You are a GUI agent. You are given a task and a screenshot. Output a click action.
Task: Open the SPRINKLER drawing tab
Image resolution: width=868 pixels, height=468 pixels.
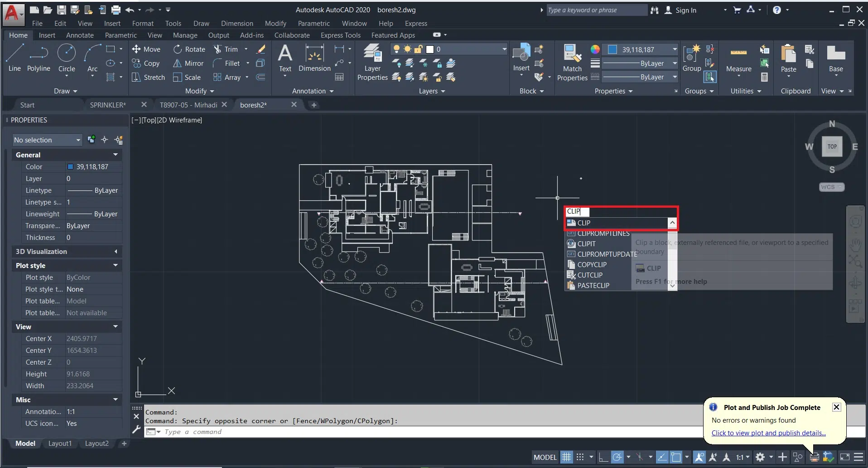point(108,105)
